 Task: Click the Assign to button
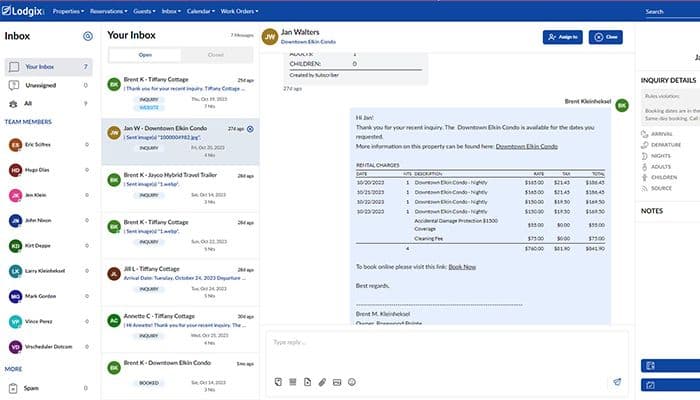562,37
